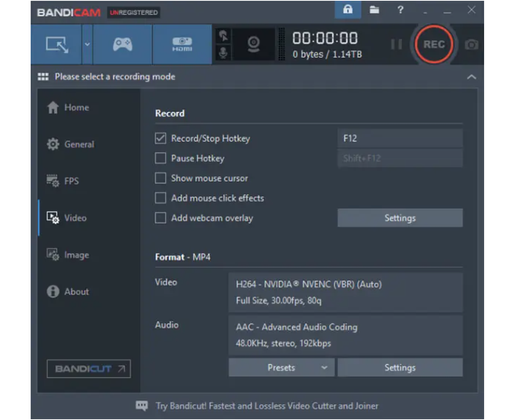This screenshot has width=523, height=420.
Task: Click the lock icon in title bar
Action: 348,10
